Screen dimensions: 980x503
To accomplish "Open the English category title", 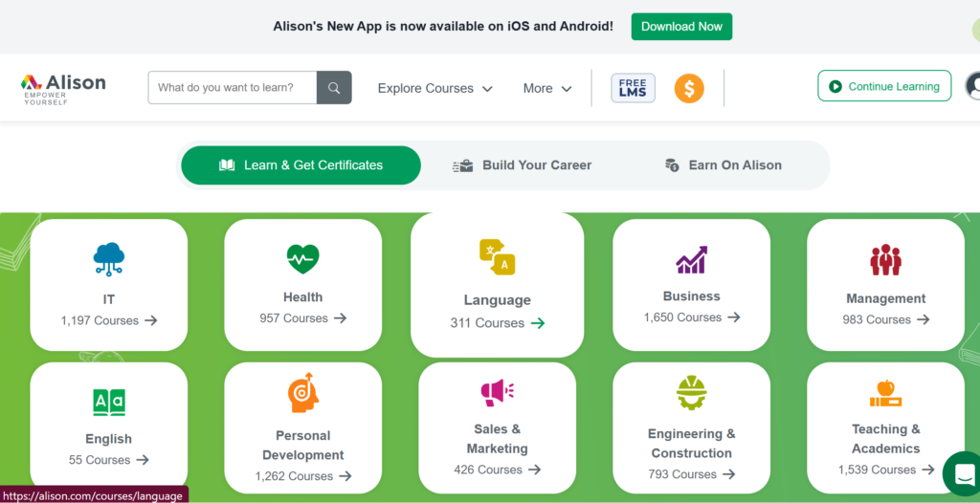I will [x=109, y=439].
